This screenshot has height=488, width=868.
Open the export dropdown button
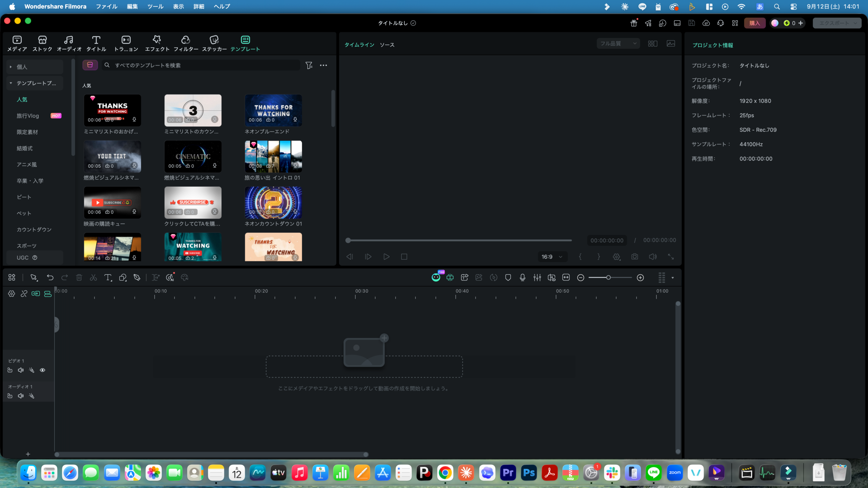837,23
